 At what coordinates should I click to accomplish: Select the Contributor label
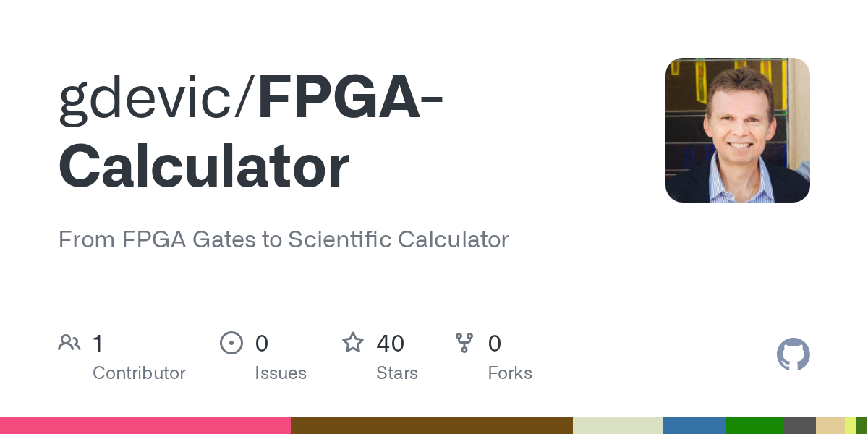139,373
